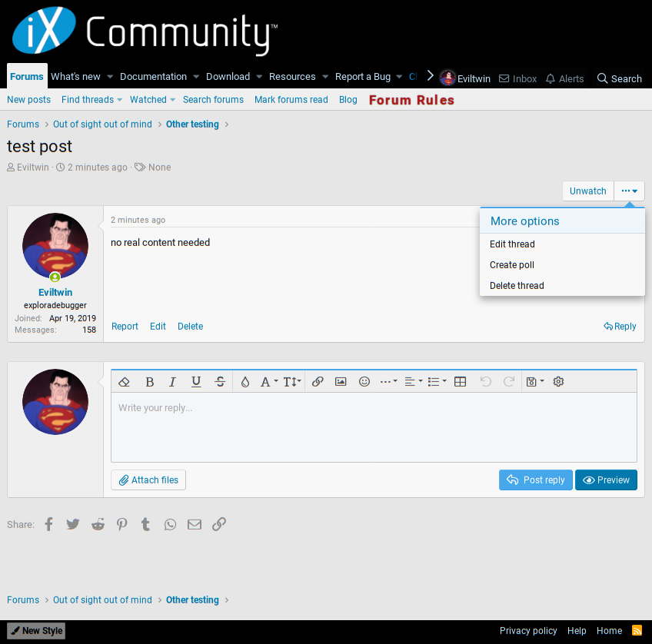Click Delete link under the post
Image resolution: width=652 pixels, height=644 pixels.
coord(191,326)
